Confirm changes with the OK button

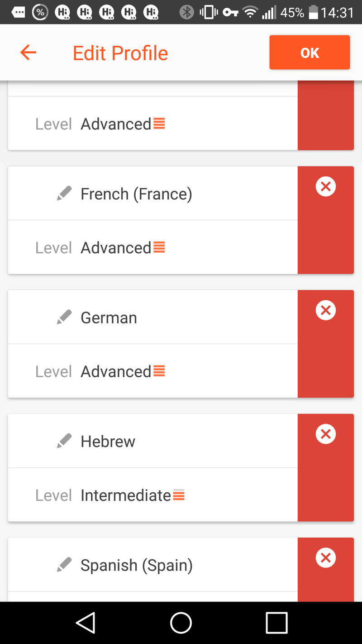(x=310, y=53)
